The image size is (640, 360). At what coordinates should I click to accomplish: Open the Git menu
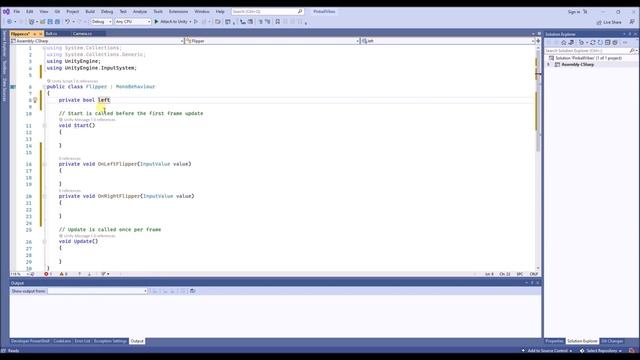point(57,11)
